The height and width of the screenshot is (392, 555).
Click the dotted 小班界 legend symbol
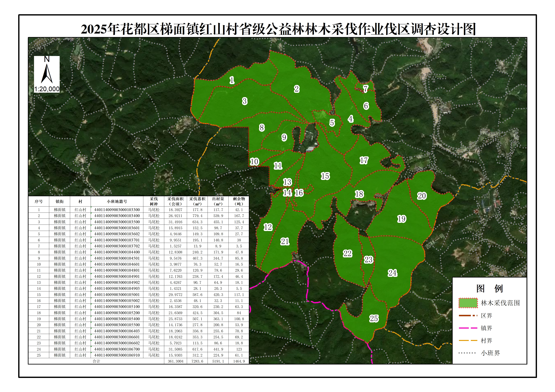(467, 353)
